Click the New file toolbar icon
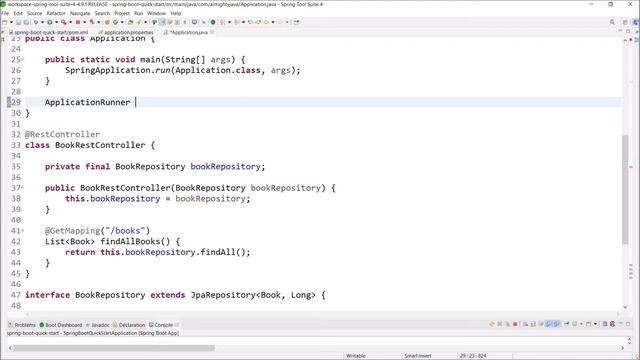The image size is (640, 360). pos(4,22)
